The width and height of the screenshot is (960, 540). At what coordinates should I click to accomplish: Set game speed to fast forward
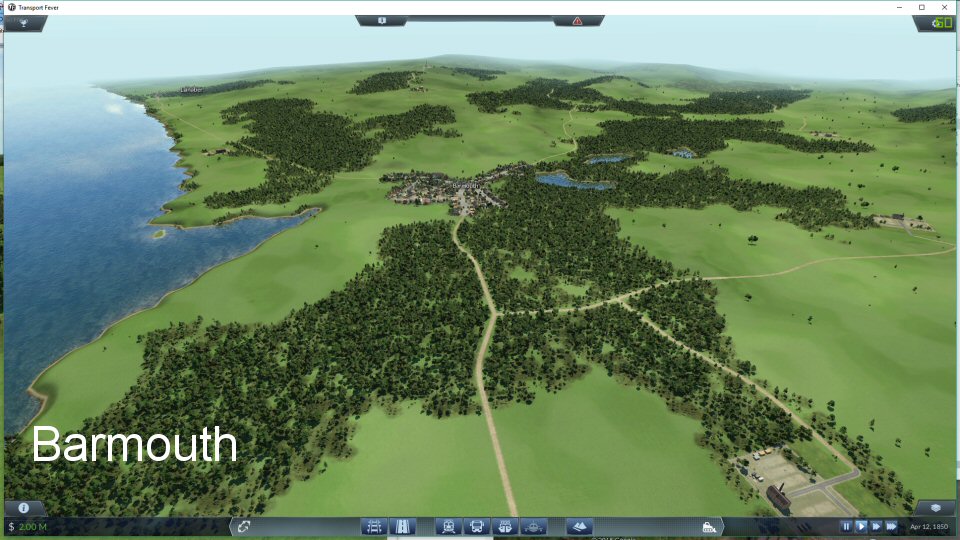(x=876, y=527)
